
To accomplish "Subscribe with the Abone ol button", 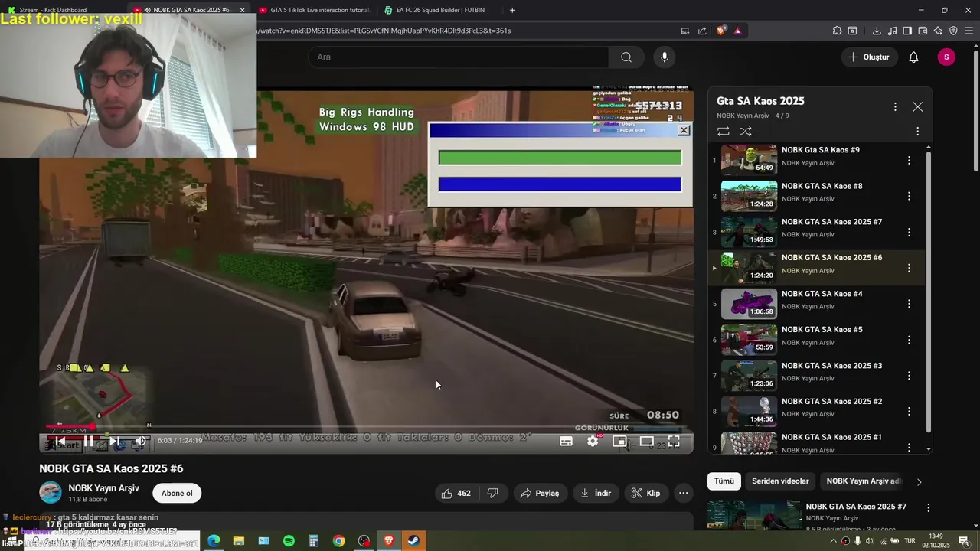I will (177, 494).
